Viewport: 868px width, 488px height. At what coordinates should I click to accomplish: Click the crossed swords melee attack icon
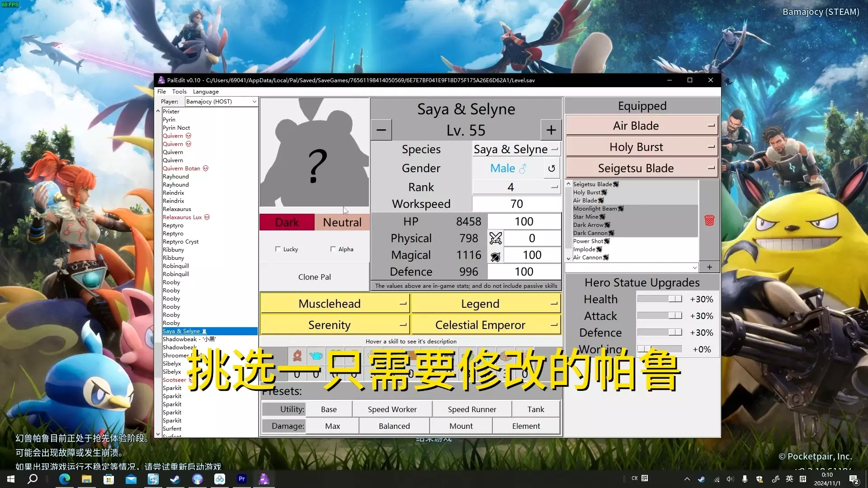coord(495,238)
